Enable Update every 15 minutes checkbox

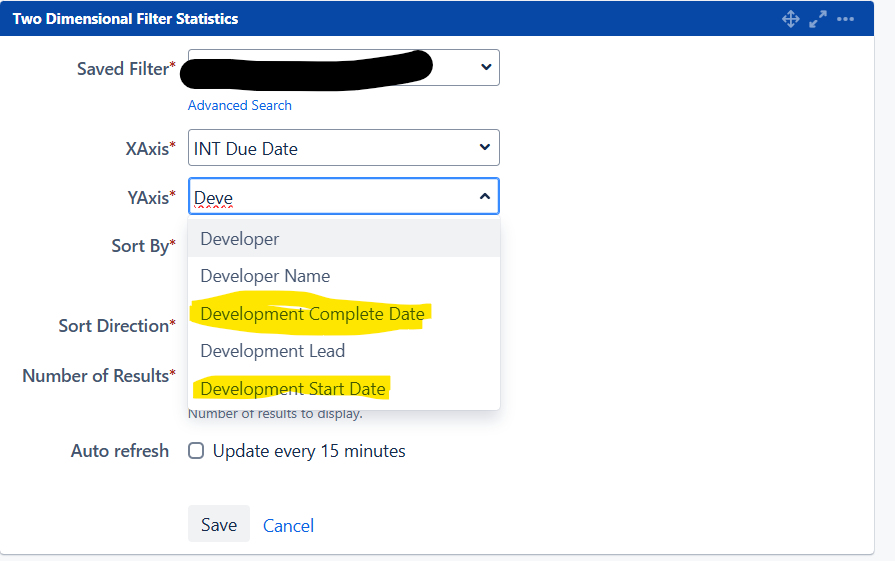point(196,451)
